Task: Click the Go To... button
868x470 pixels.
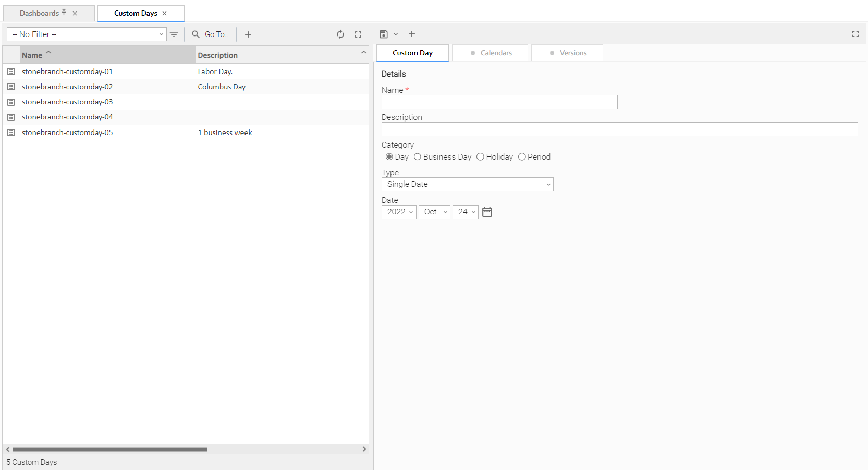Action: coord(211,34)
